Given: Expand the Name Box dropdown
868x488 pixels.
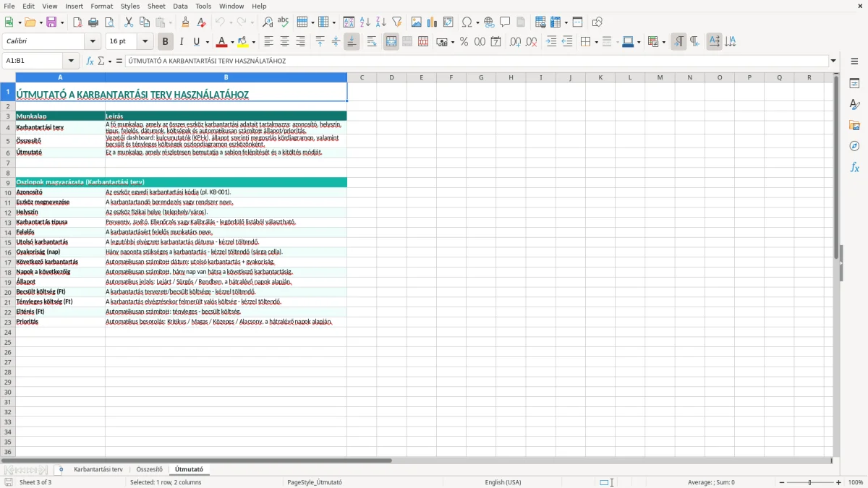Looking at the screenshot, I should tap(70, 61).
